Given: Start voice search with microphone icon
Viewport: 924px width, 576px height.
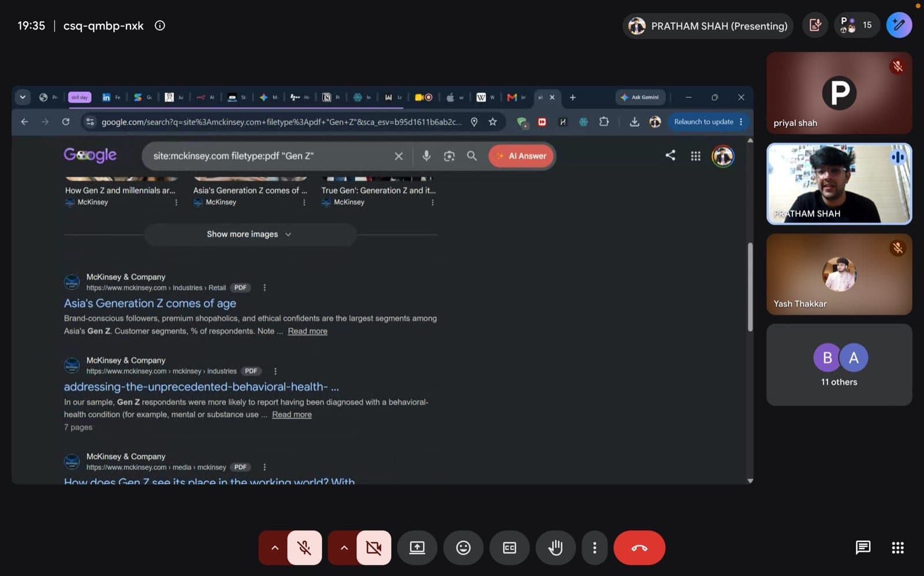Looking at the screenshot, I should pyautogui.click(x=426, y=156).
